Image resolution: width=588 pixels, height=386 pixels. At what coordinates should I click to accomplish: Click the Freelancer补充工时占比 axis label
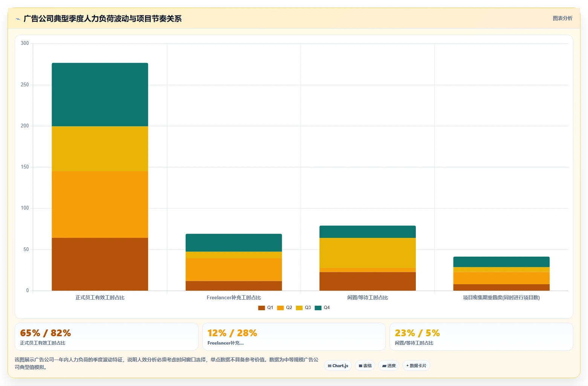pos(234,298)
